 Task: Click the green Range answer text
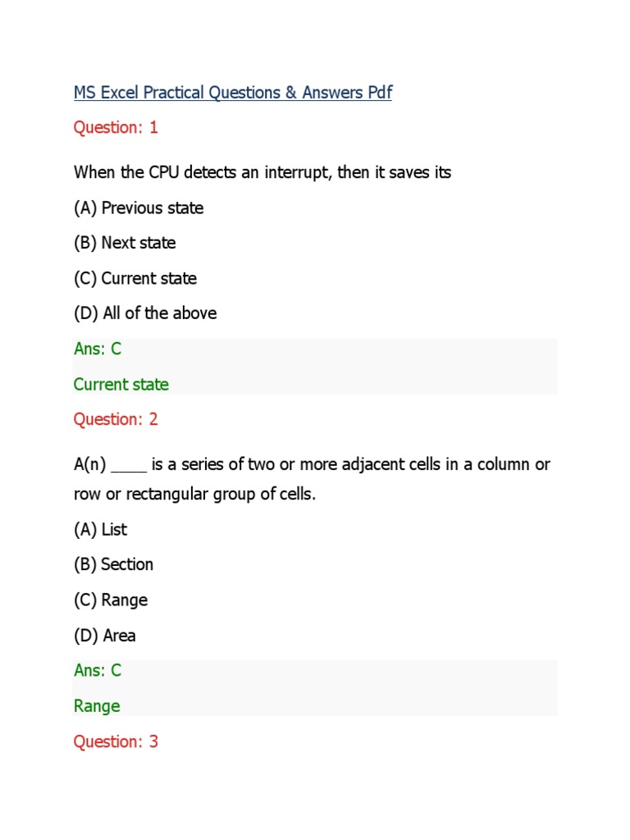(x=97, y=706)
